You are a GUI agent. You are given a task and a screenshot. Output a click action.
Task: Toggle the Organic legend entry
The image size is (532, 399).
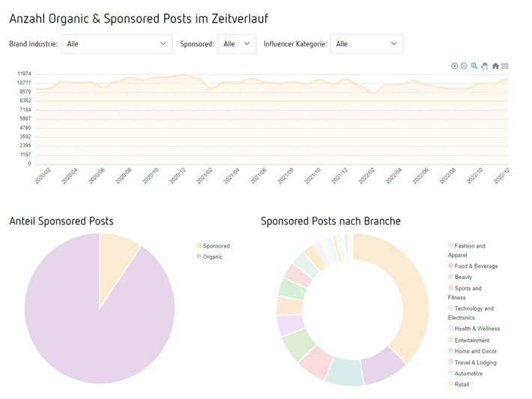click(x=212, y=257)
